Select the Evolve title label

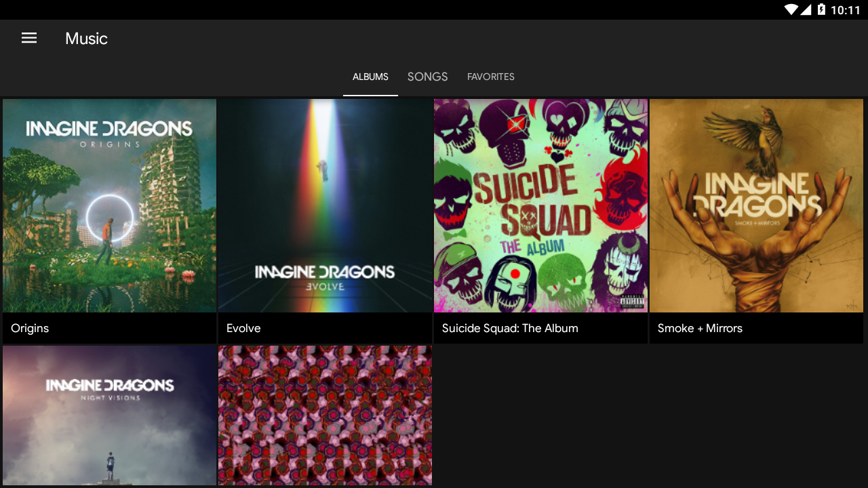point(243,328)
